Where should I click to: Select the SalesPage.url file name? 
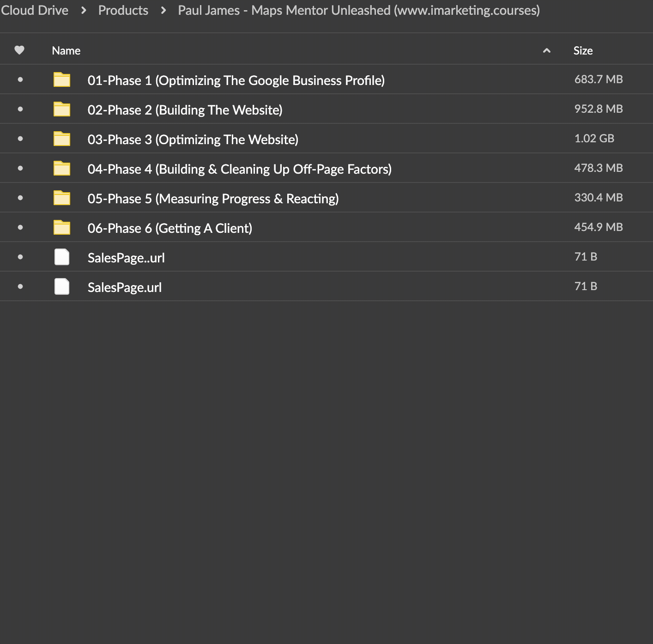point(125,287)
